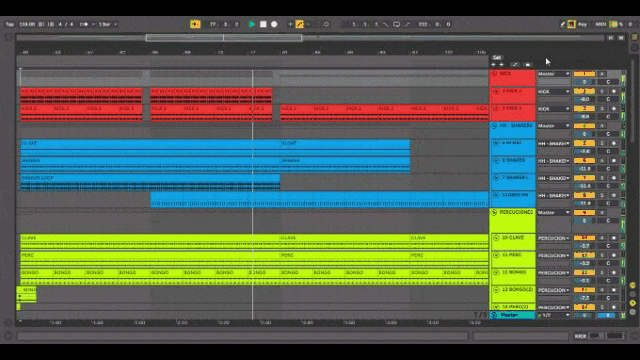
Task: Arm the round Arrangement Record button
Action: click(x=274, y=24)
